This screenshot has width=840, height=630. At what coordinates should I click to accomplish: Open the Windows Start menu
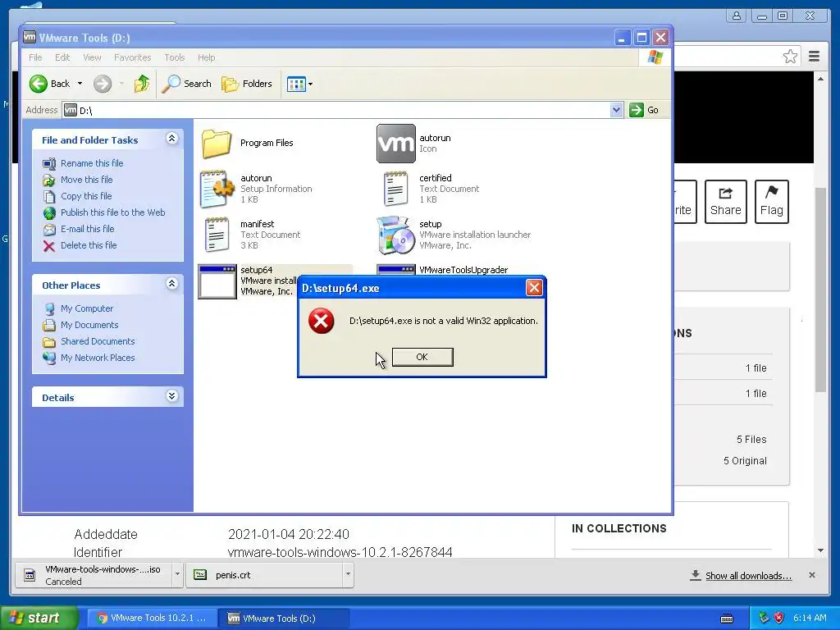click(39, 619)
